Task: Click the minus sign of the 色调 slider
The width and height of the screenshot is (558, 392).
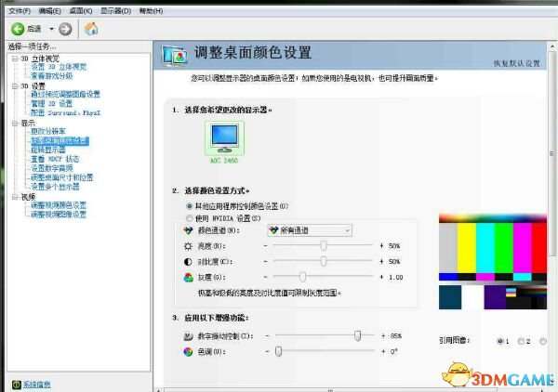Action: point(267,351)
